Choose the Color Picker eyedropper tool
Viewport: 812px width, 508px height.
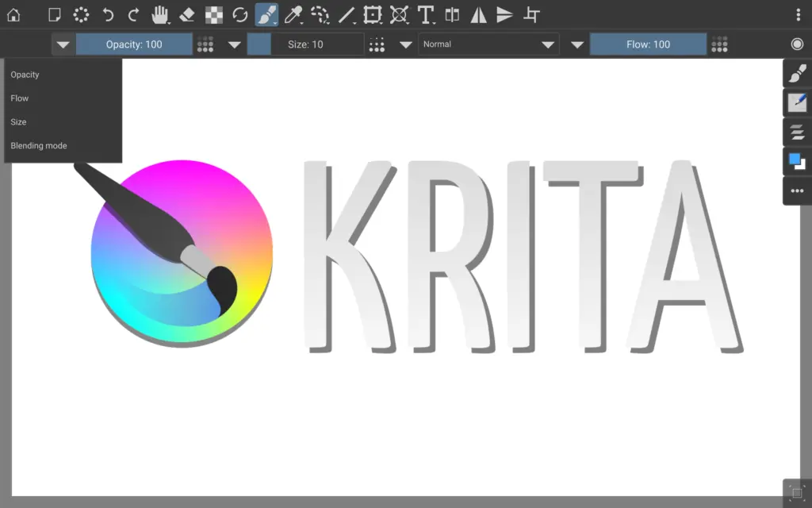point(293,14)
